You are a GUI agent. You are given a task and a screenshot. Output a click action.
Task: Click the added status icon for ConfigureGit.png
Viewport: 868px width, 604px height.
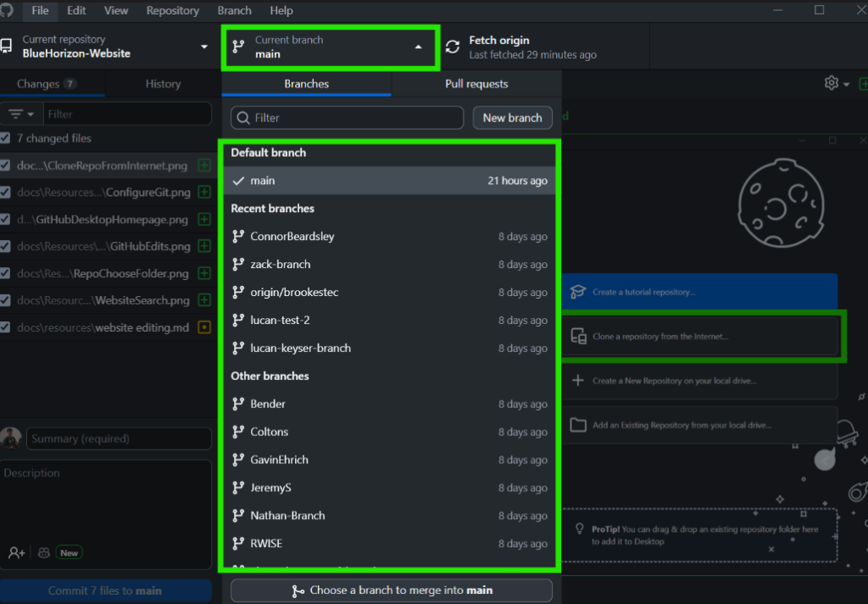204,192
